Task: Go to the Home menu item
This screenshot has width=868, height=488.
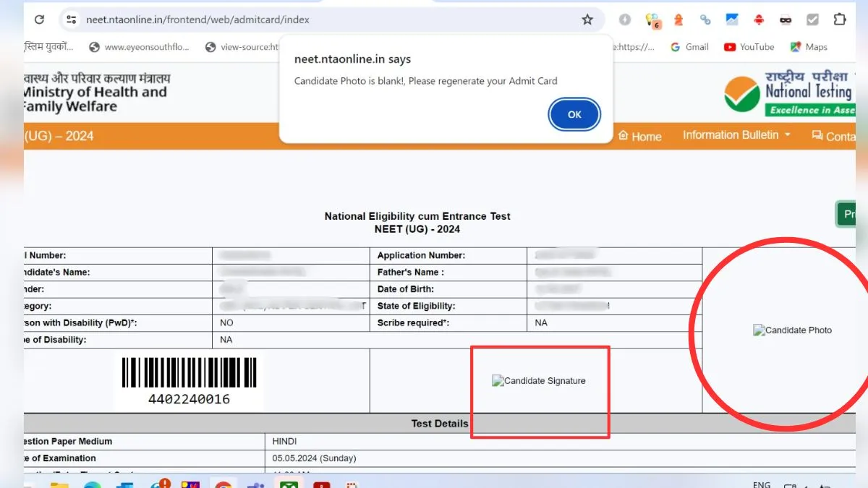Action: [x=639, y=136]
